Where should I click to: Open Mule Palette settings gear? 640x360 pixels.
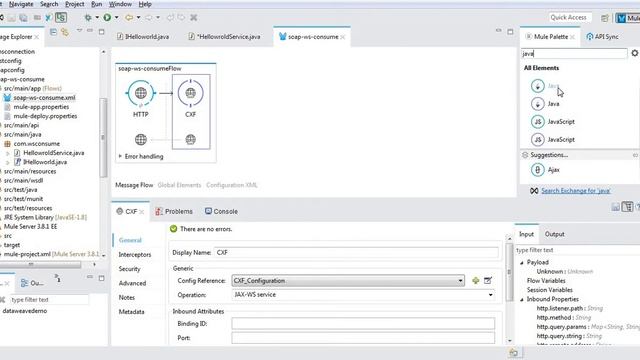pos(635,53)
